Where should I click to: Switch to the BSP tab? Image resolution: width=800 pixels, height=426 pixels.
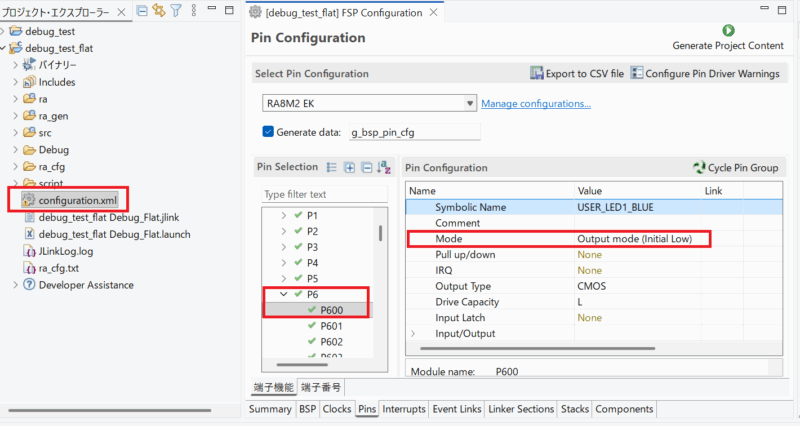[x=307, y=409]
